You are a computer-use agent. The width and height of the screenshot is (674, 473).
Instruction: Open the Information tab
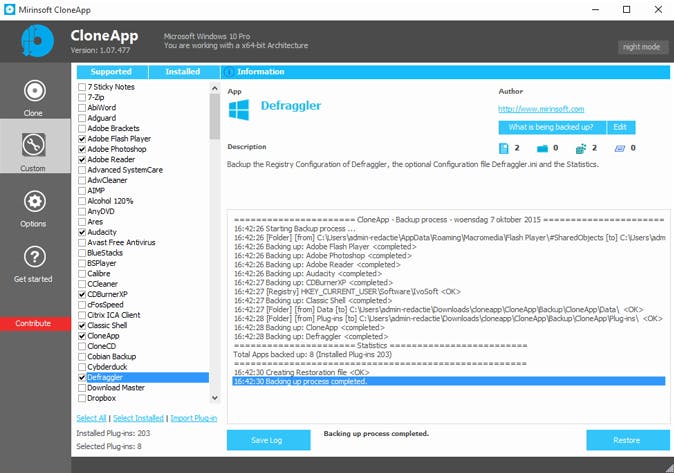[x=445, y=72]
